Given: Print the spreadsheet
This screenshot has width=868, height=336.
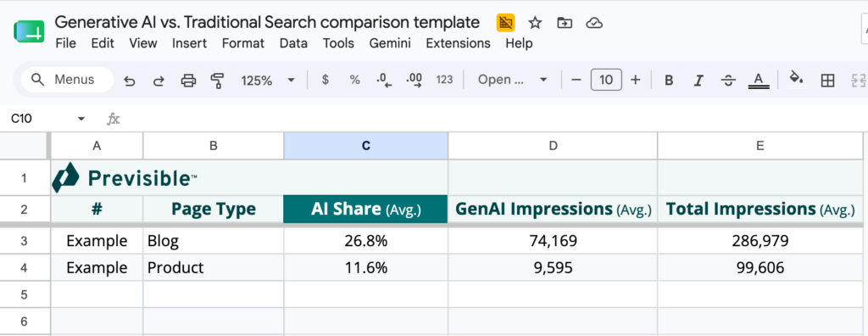Looking at the screenshot, I should (x=188, y=81).
